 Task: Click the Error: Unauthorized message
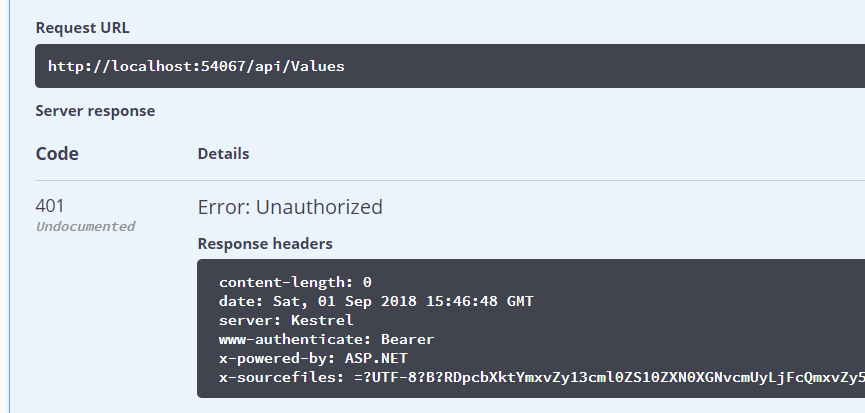290,207
